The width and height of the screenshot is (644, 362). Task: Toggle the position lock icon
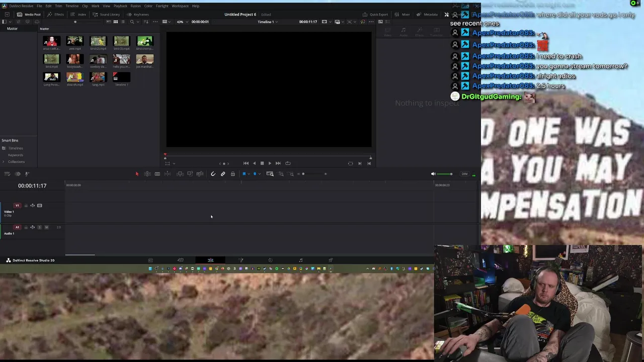[233, 174]
